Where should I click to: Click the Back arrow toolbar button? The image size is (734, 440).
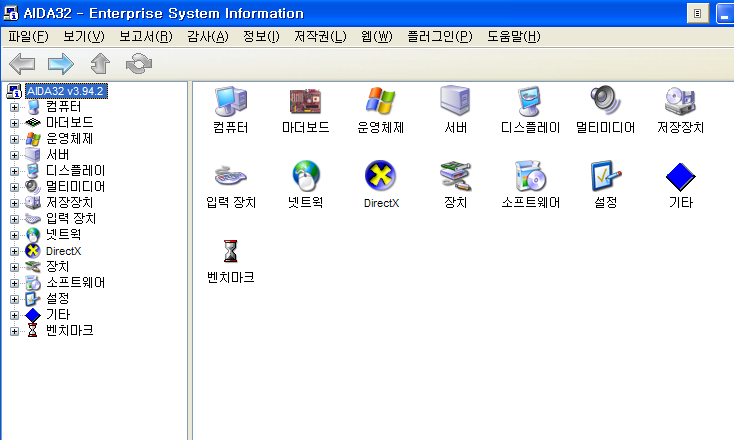(22, 64)
